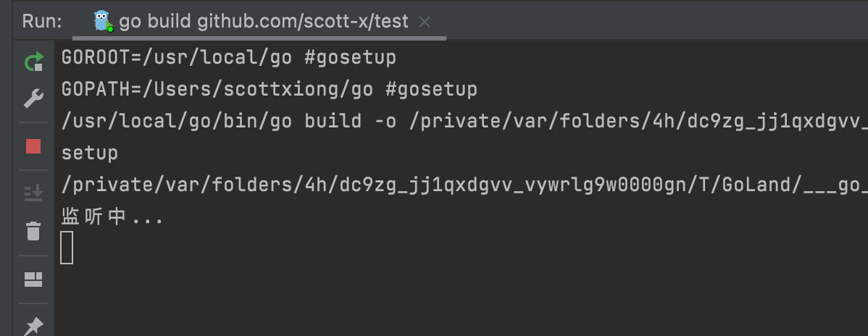Click the GOROOT=/usr/local/go output line
Image resolution: width=868 pixels, height=336 pixels.
229,57
